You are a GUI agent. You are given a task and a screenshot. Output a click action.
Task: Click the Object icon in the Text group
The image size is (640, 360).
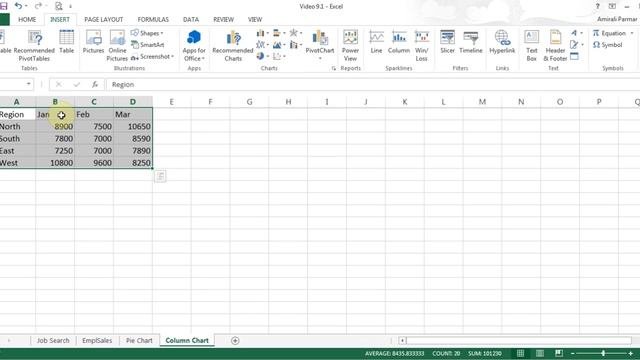574,56
